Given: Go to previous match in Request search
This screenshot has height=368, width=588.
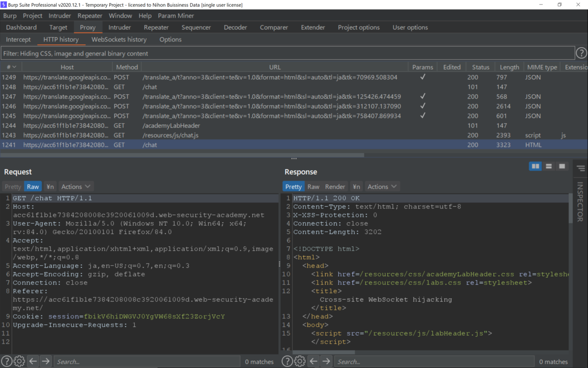Looking at the screenshot, I should (x=33, y=362).
